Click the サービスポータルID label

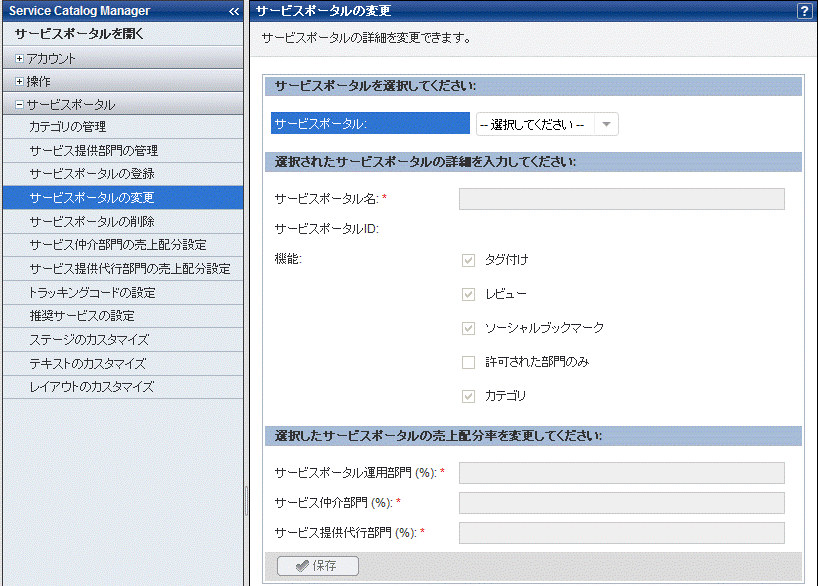[x=327, y=229]
